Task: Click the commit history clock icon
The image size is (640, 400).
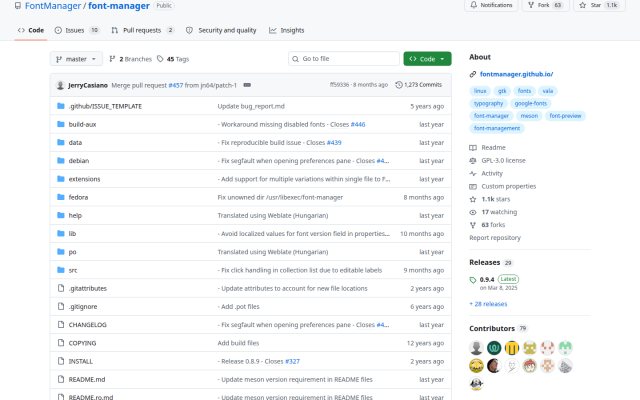Action: pyautogui.click(x=399, y=85)
